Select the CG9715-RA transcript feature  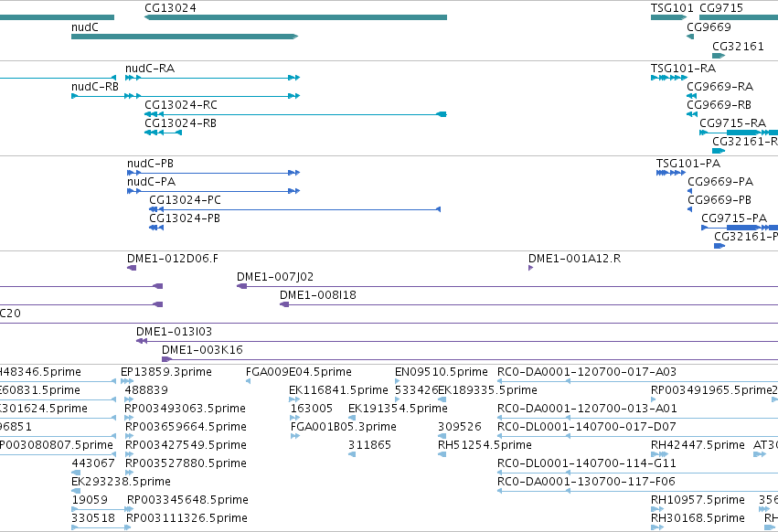pyautogui.click(x=739, y=133)
